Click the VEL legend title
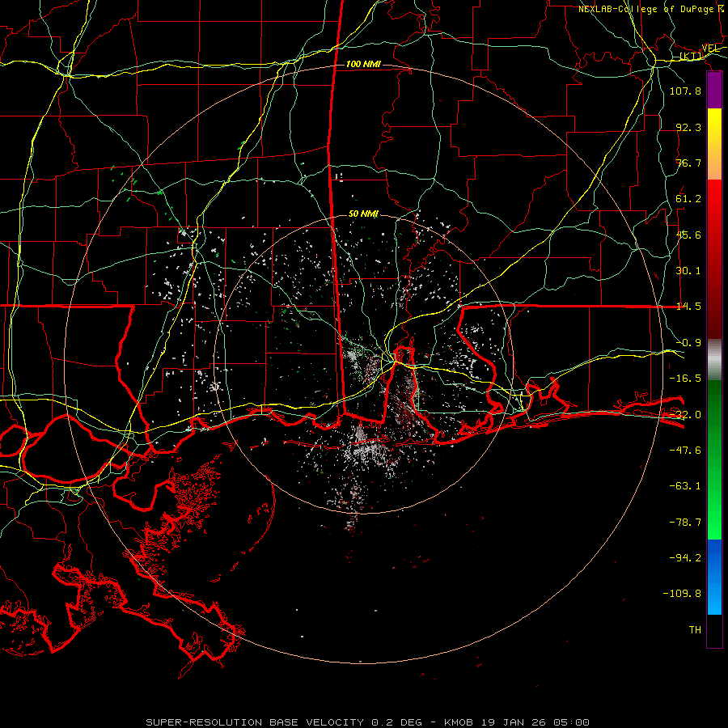The height and width of the screenshot is (728, 728). point(710,49)
